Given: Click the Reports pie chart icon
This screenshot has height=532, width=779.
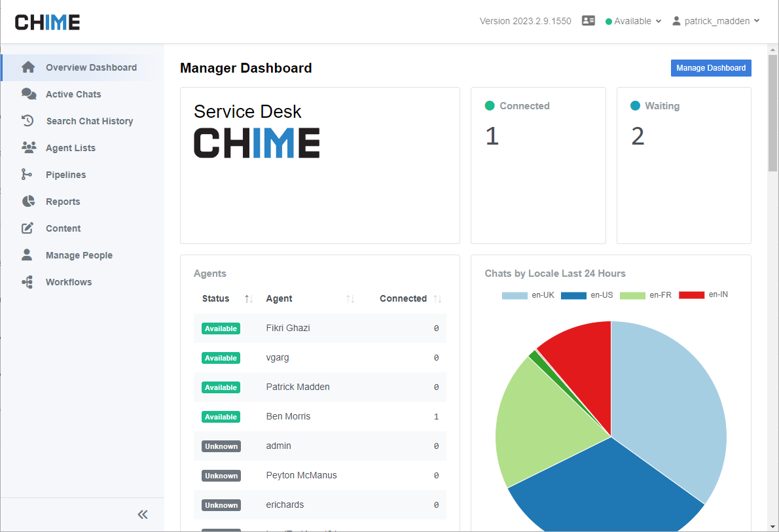Looking at the screenshot, I should coord(28,201).
